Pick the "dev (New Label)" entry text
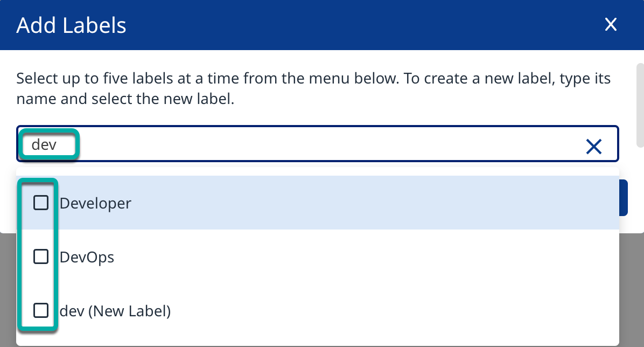 [x=115, y=311]
